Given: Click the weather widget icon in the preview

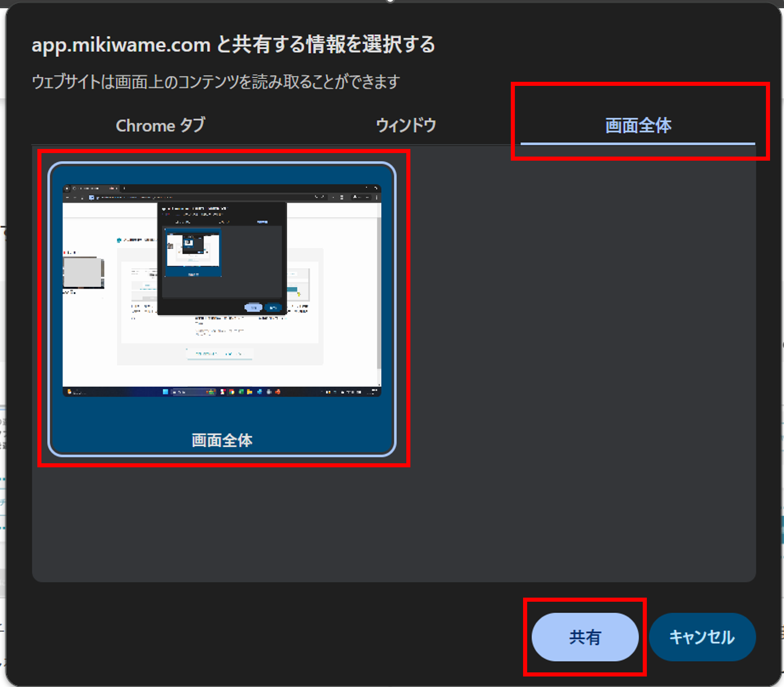Looking at the screenshot, I should pos(211,392).
